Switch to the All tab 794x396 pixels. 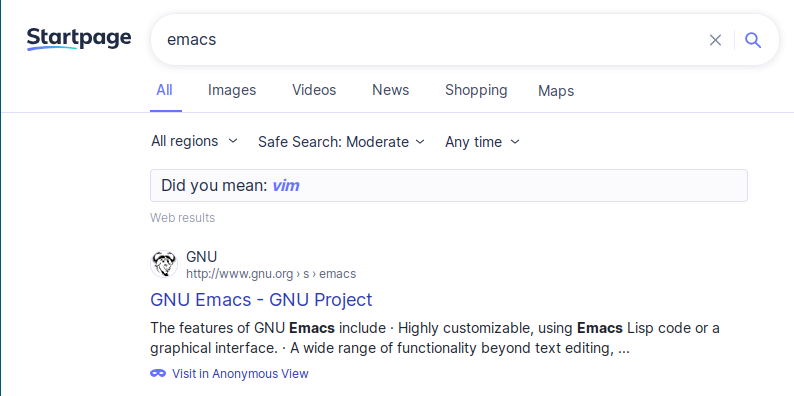pyautogui.click(x=165, y=90)
